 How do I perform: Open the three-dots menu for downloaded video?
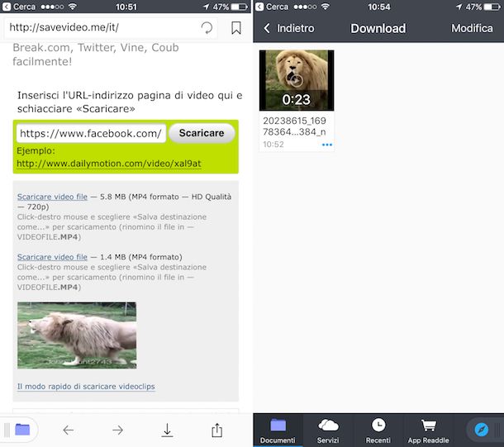[327, 145]
